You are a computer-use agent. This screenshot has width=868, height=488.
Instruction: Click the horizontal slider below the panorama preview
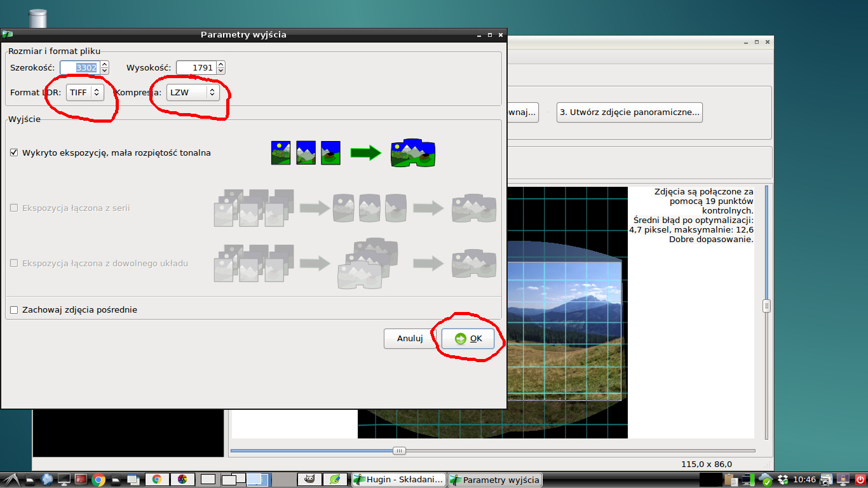pos(399,451)
